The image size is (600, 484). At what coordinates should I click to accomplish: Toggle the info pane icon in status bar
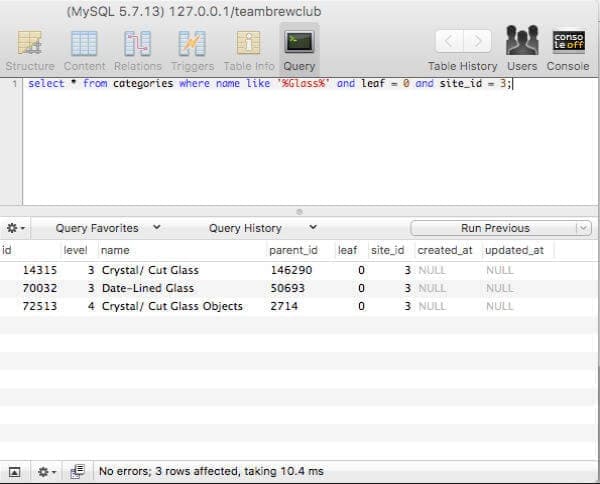15,472
